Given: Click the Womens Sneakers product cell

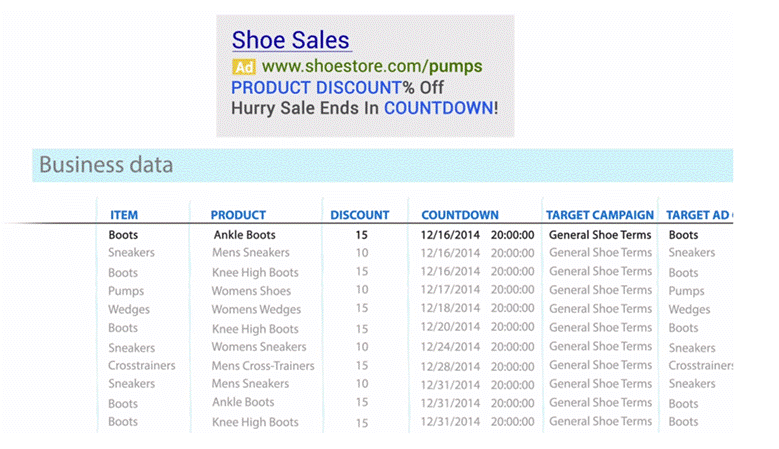Looking at the screenshot, I should pyautogui.click(x=259, y=348).
